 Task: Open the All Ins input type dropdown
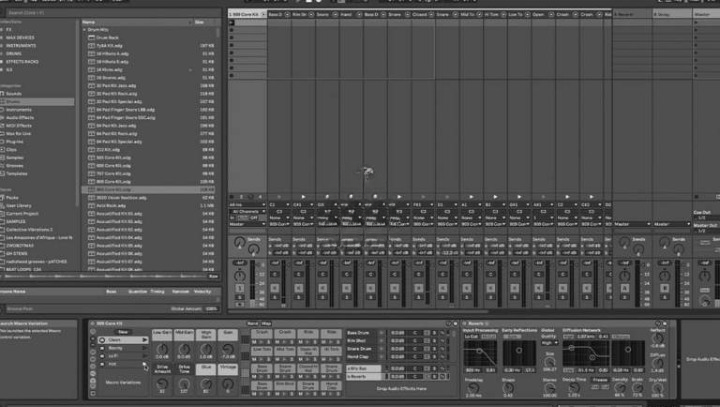247,205
